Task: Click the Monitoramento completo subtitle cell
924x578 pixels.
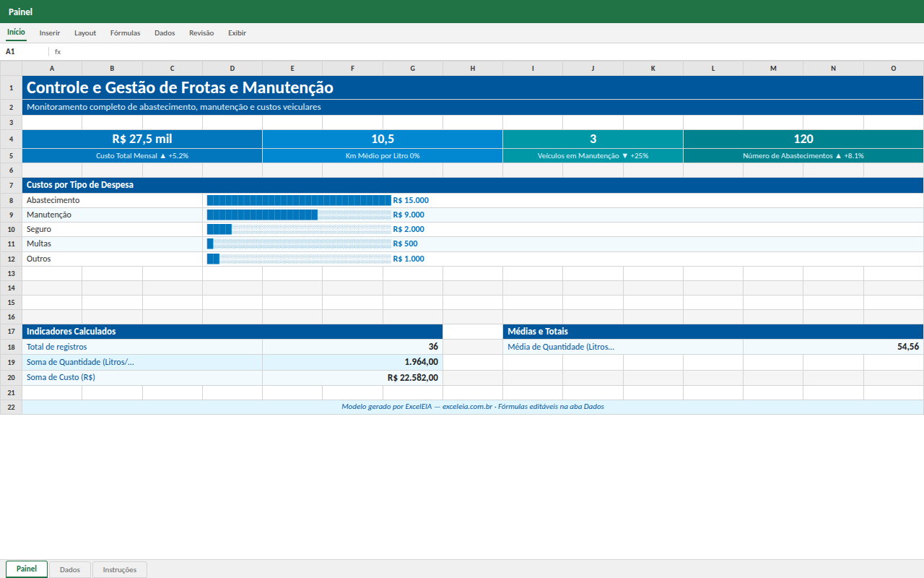Action: coord(473,107)
